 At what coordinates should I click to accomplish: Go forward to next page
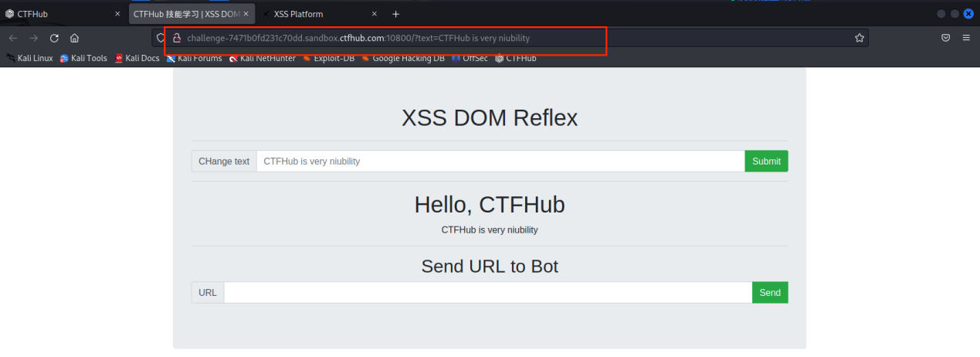[33, 38]
